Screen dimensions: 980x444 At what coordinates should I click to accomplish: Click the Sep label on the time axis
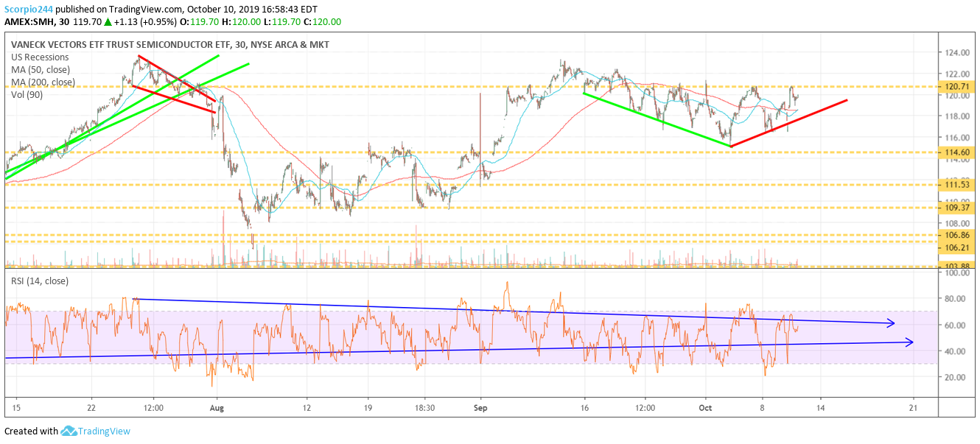pos(480,406)
